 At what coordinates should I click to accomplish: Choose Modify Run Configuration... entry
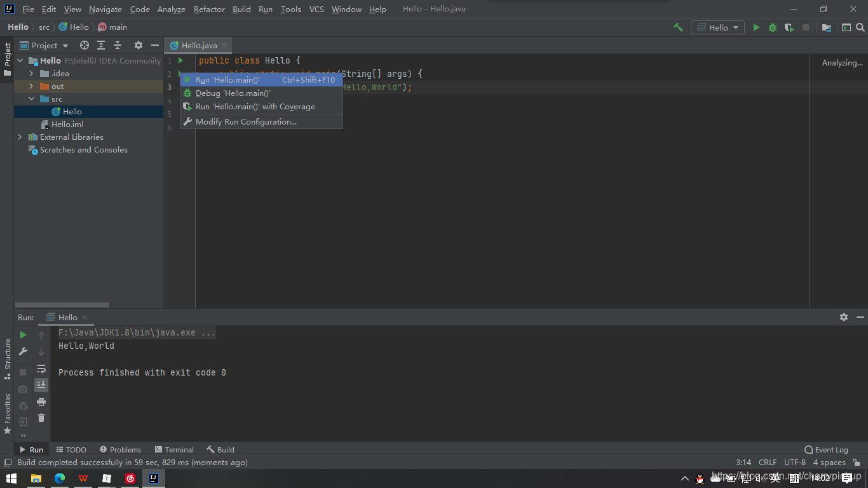261,122
